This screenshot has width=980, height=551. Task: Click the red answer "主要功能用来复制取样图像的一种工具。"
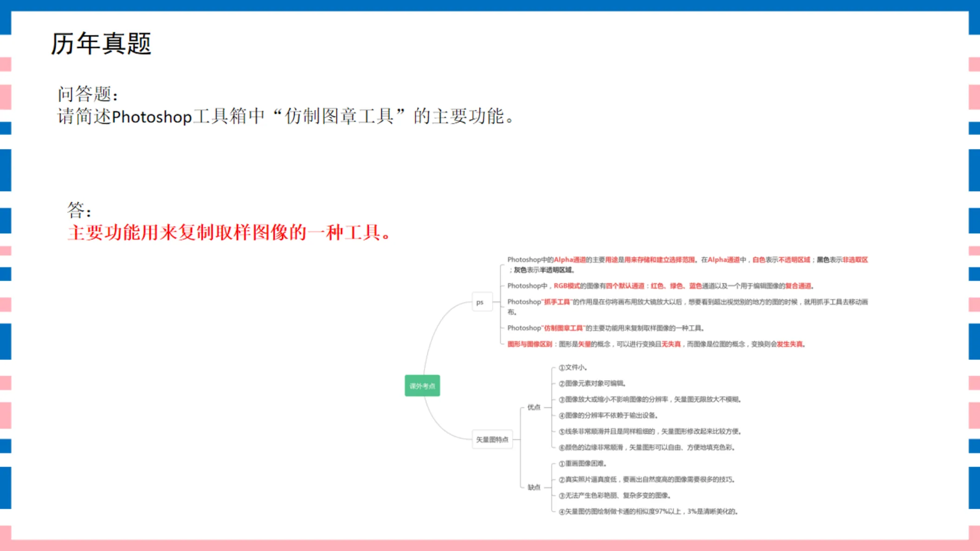230,232
